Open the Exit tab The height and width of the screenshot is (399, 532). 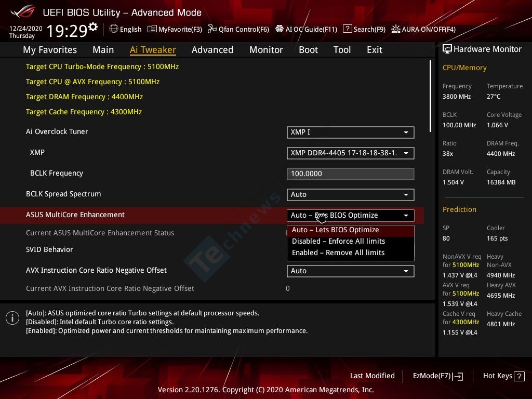click(x=375, y=50)
